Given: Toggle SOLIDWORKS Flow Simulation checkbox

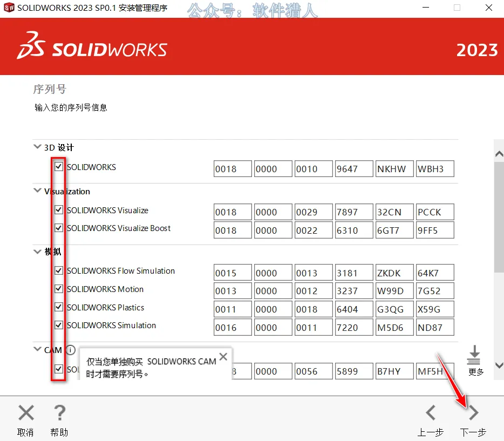Looking at the screenshot, I should pos(58,270).
